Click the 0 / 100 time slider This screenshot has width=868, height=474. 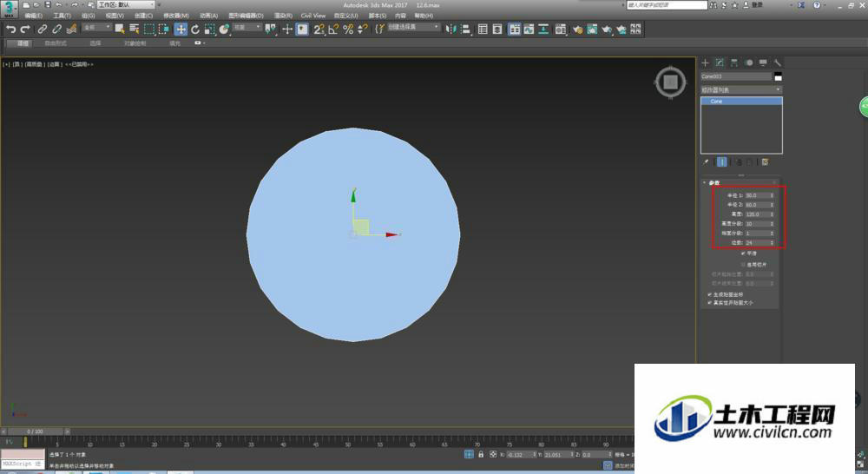point(35,431)
